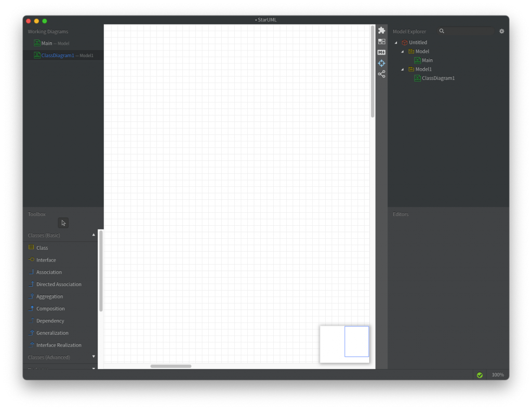The width and height of the screenshot is (532, 410).
Task: Open Model Explorer settings gear
Action: (x=501, y=31)
